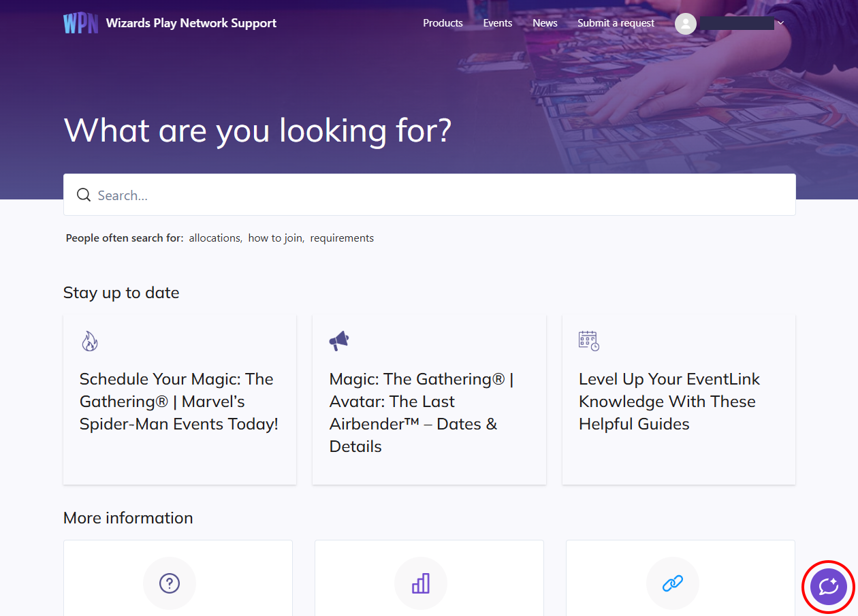The image size is (858, 616).
Task: Focus the Search... input field
Action: pyautogui.click(x=430, y=195)
